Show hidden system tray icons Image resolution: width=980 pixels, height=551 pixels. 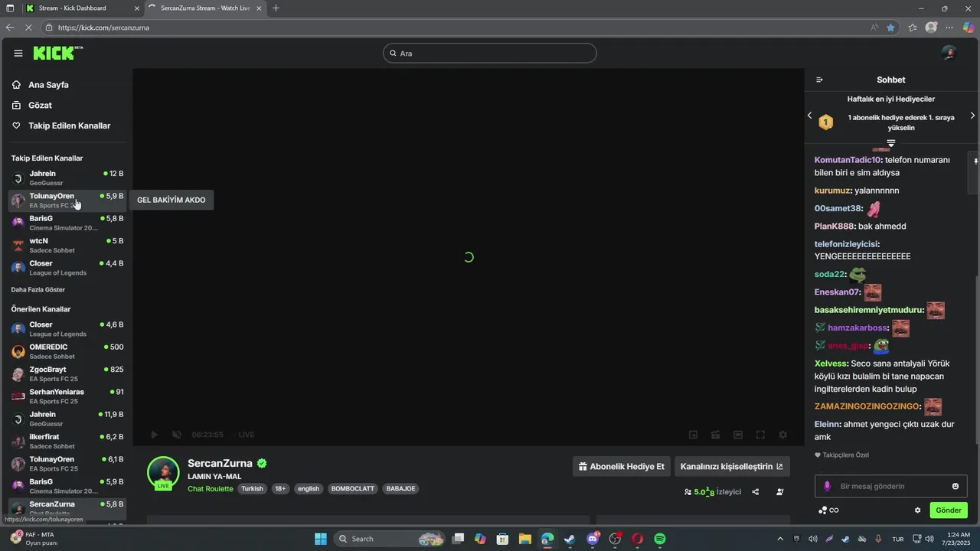click(x=780, y=539)
